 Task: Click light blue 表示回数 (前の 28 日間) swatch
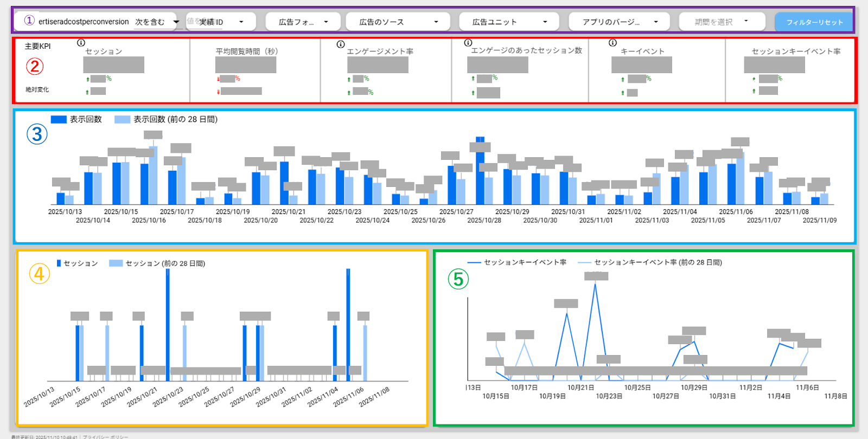point(122,119)
